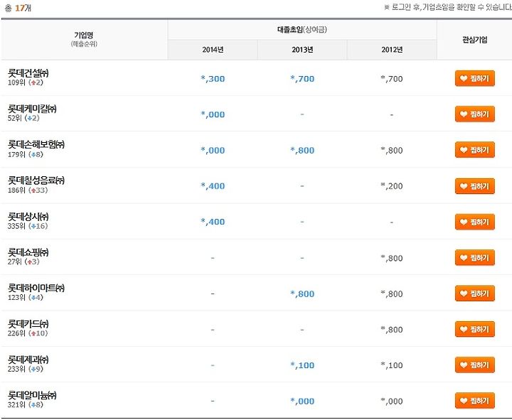Click the 대졸초임(상여금) header
512x420 pixels.
(x=302, y=30)
